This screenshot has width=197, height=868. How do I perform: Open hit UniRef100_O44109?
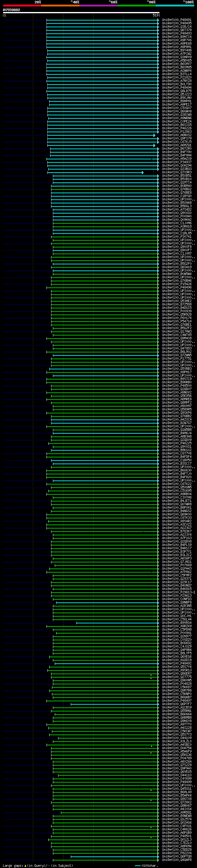click(x=176, y=739)
